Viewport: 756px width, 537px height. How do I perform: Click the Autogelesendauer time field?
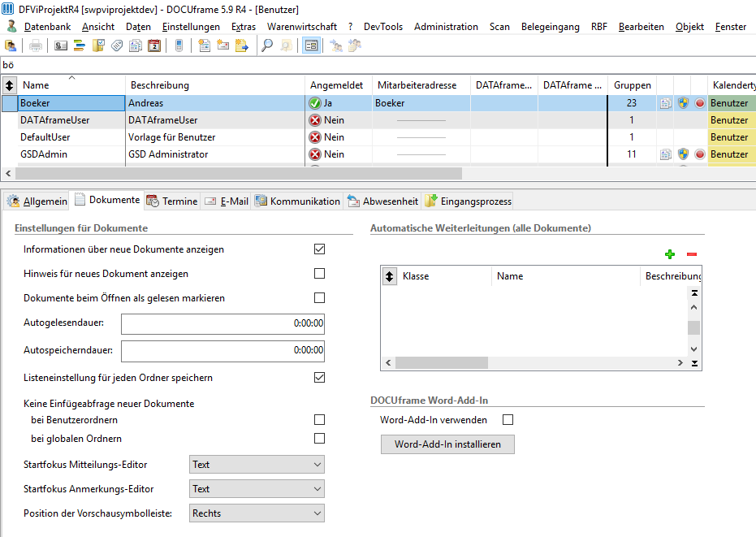[x=222, y=324]
